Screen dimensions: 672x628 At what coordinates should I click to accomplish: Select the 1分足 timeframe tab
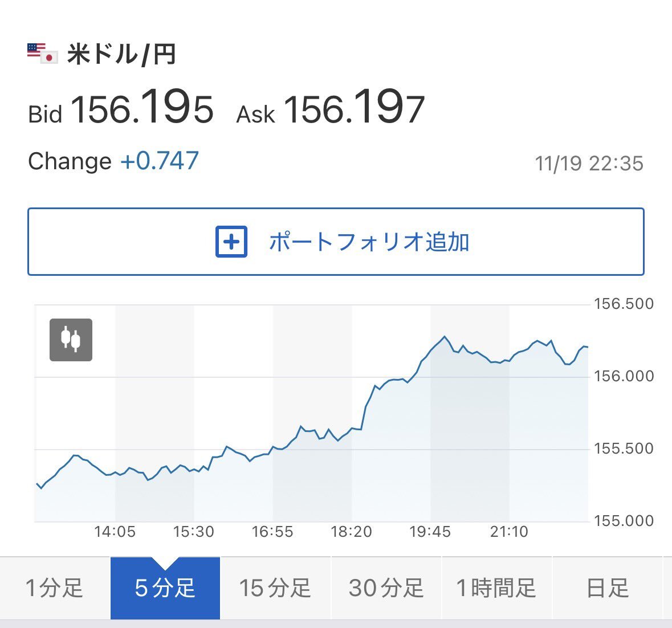tap(55, 588)
